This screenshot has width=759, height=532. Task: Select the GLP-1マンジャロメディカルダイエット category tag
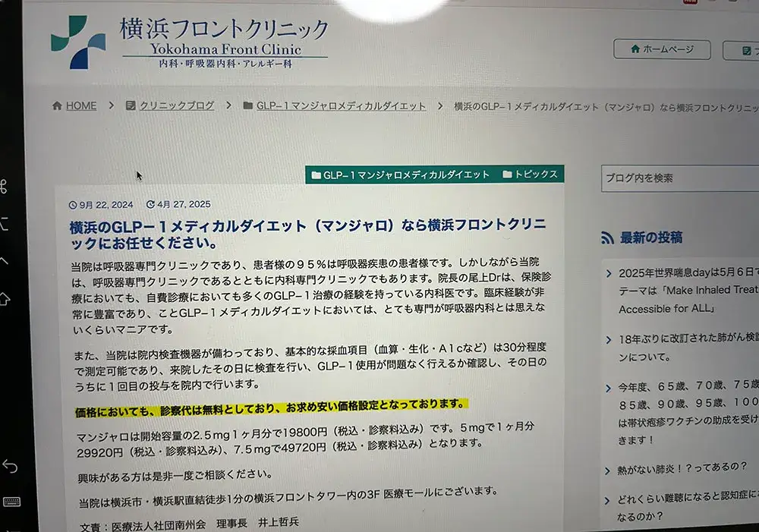coord(400,175)
